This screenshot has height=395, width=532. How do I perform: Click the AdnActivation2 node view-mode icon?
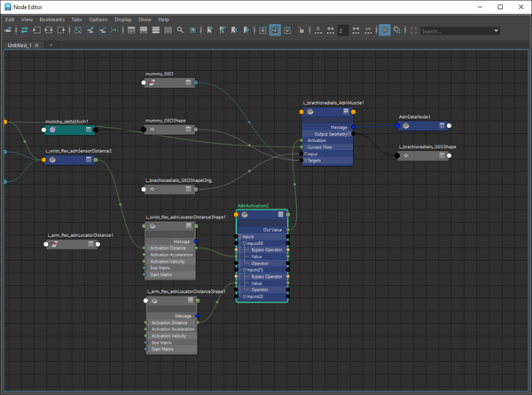[x=280, y=215]
